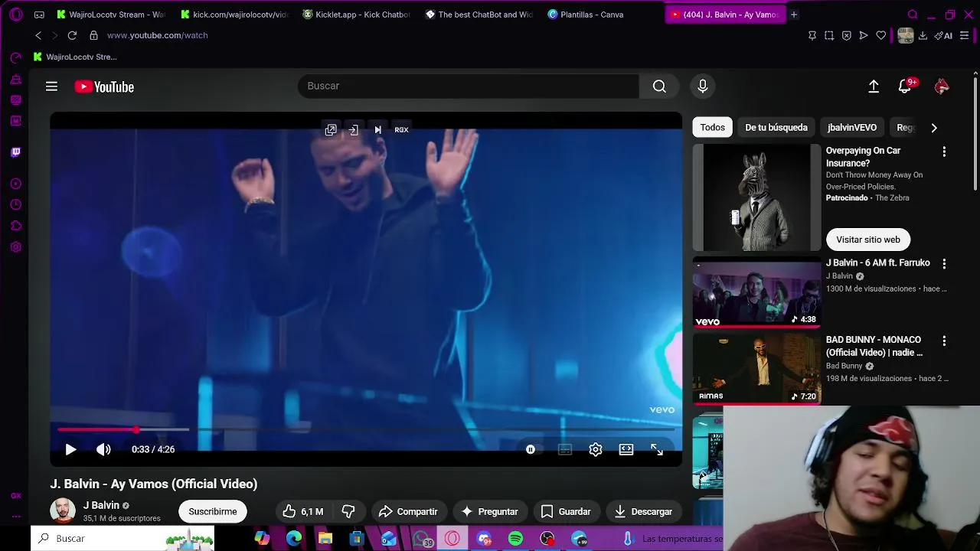
Task: Open the 6 AM ft. Farruko thumbnail
Action: tap(756, 293)
